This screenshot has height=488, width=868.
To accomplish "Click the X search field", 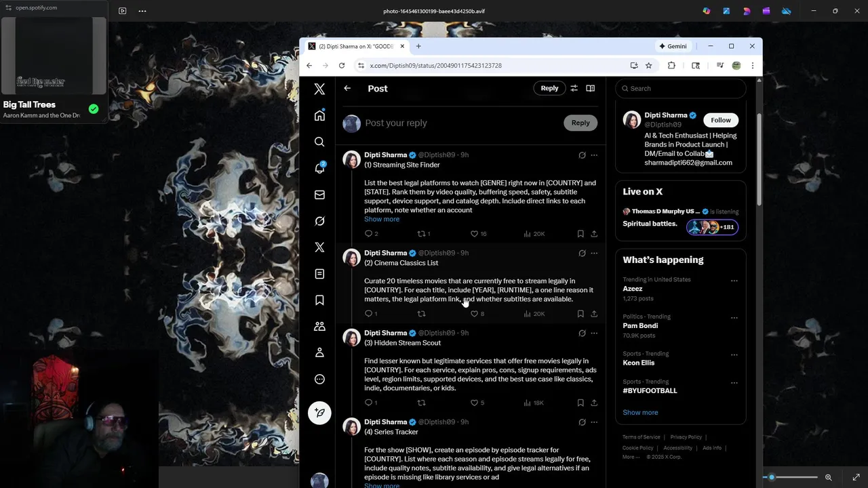I will click(x=681, y=88).
